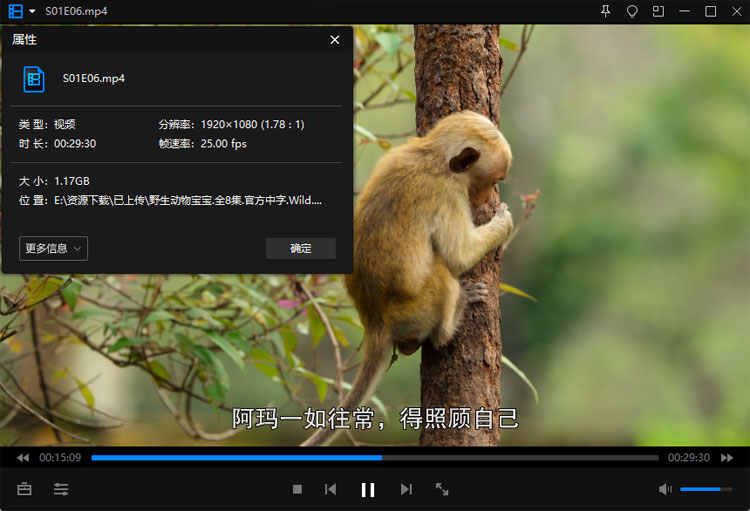
Task: Mute the speaker volume
Action: [665, 489]
